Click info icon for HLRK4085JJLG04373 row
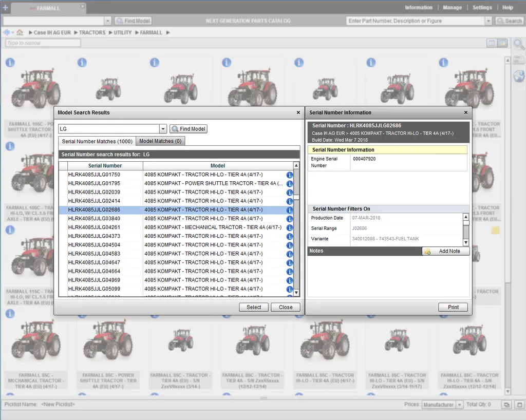Image resolution: width=526 pixels, height=420 pixels. coord(290,236)
